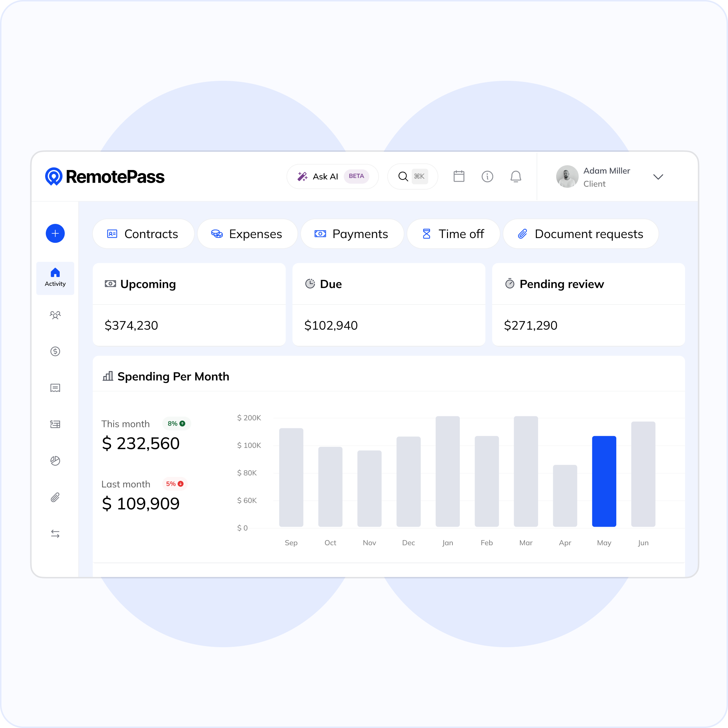Open the calendar icon in header
This screenshot has height=728, width=728.
[459, 176]
